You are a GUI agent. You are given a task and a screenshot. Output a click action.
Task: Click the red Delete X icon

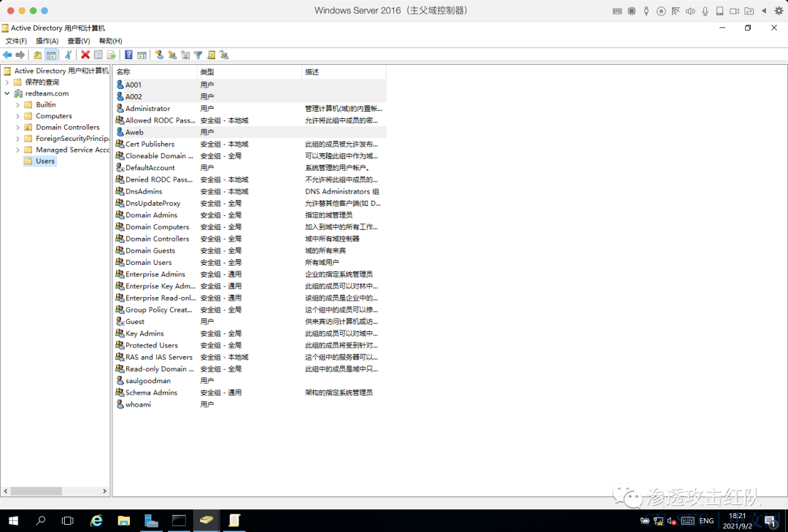pos(85,55)
